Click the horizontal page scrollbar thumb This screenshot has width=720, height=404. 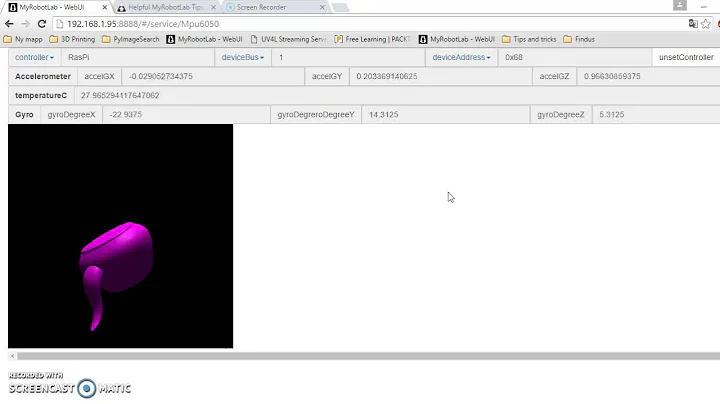pos(368,356)
